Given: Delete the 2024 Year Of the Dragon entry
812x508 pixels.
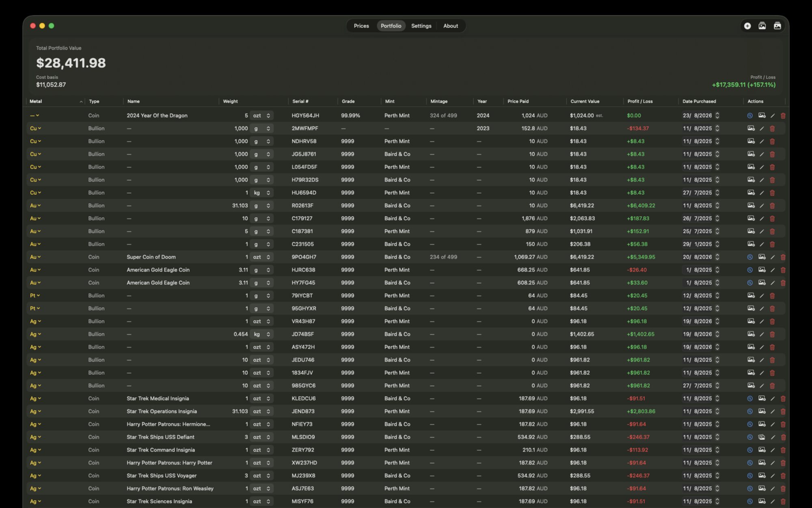Looking at the screenshot, I should coord(783,116).
